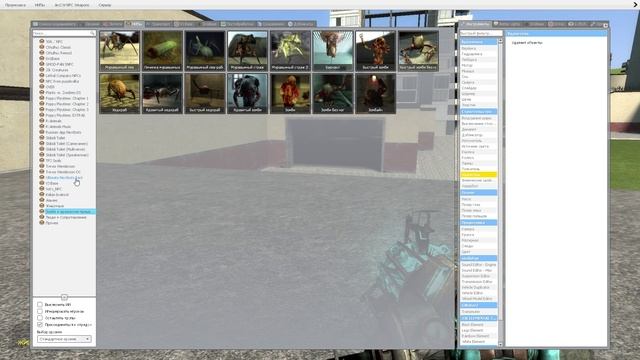Select the Sound Editor - Engine tool

(478, 265)
